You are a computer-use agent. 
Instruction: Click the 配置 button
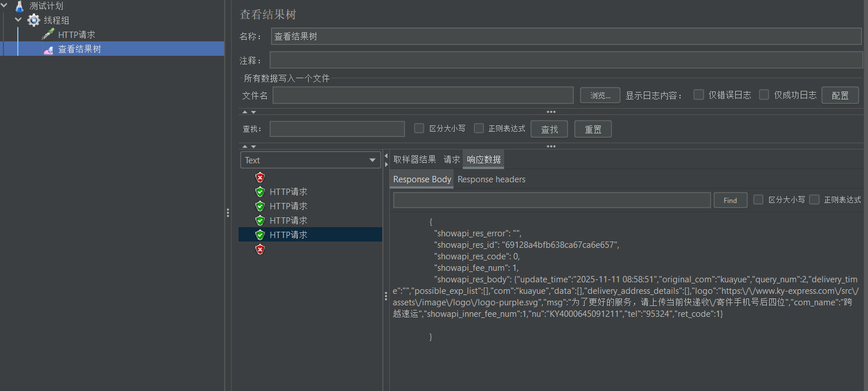click(x=840, y=95)
